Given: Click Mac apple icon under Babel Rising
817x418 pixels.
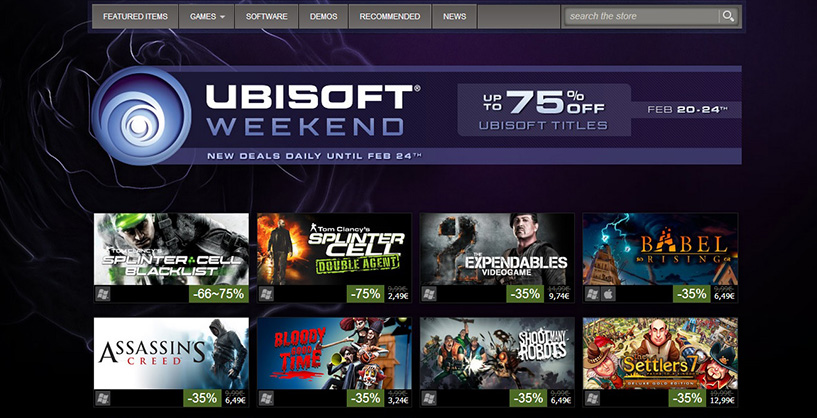Looking at the screenshot, I should [x=608, y=294].
